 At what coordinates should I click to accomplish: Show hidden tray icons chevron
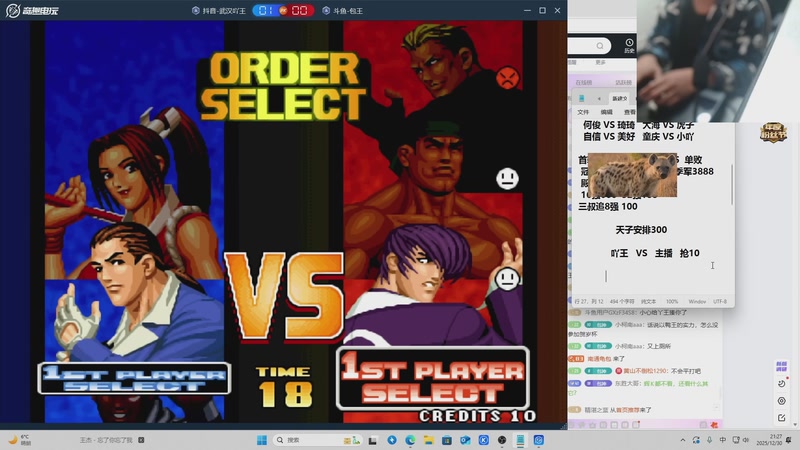click(x=683, y=440)
